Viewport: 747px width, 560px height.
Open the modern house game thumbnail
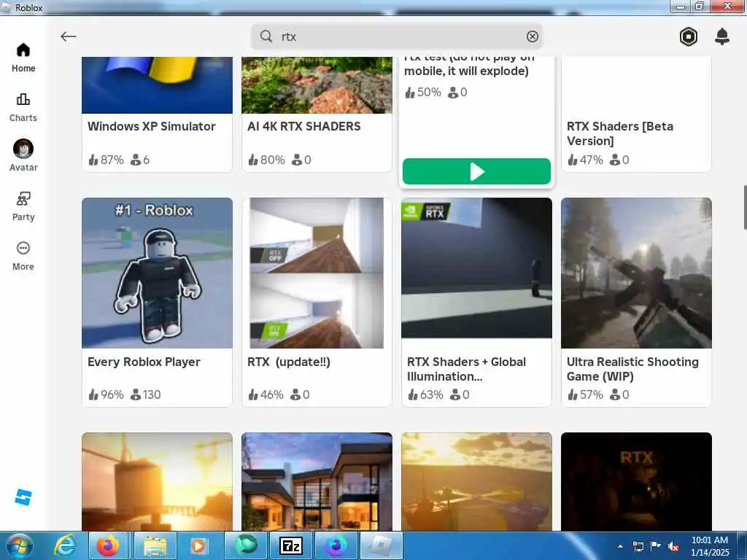coord(317,481)
